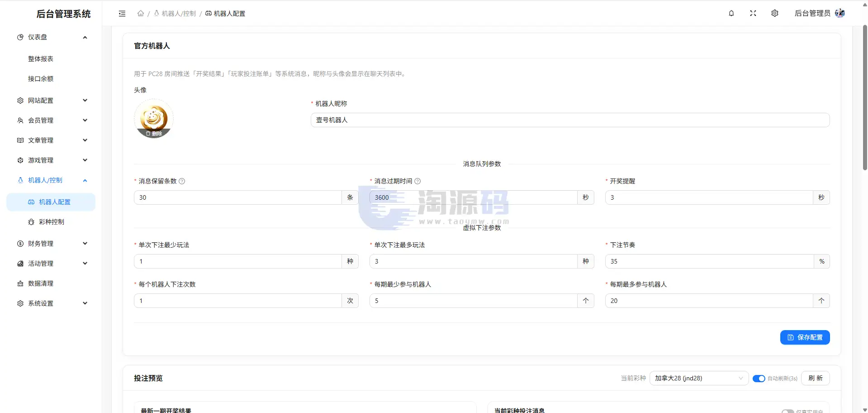Toggle fullscreen mode icon
This screenshot has height=413, width=868.
pos(753,14)
